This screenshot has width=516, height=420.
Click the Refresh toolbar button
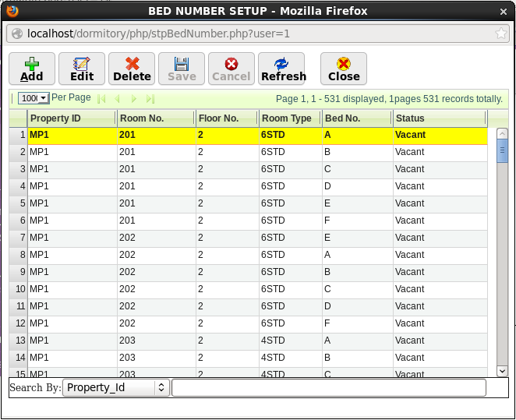[x=283, y=69]
